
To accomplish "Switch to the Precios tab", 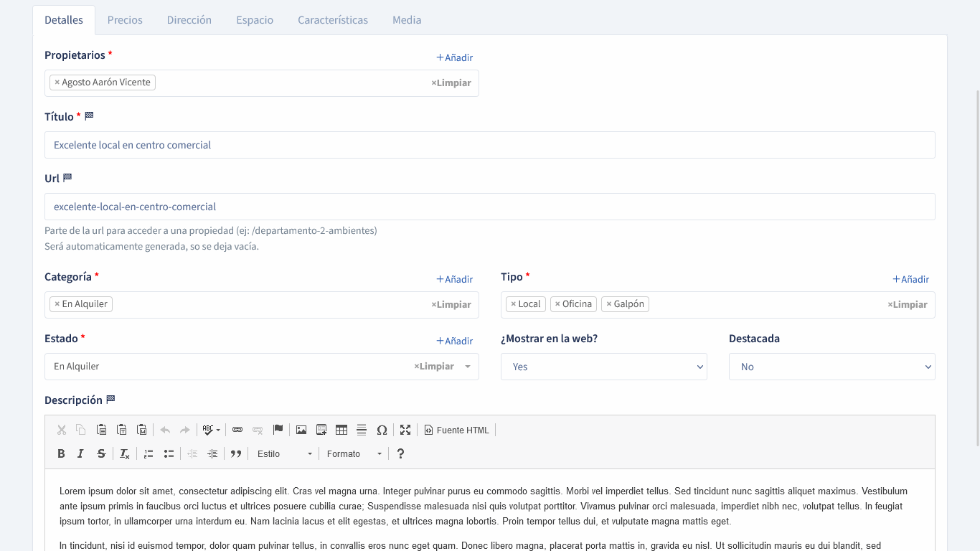I will point(125,20).
